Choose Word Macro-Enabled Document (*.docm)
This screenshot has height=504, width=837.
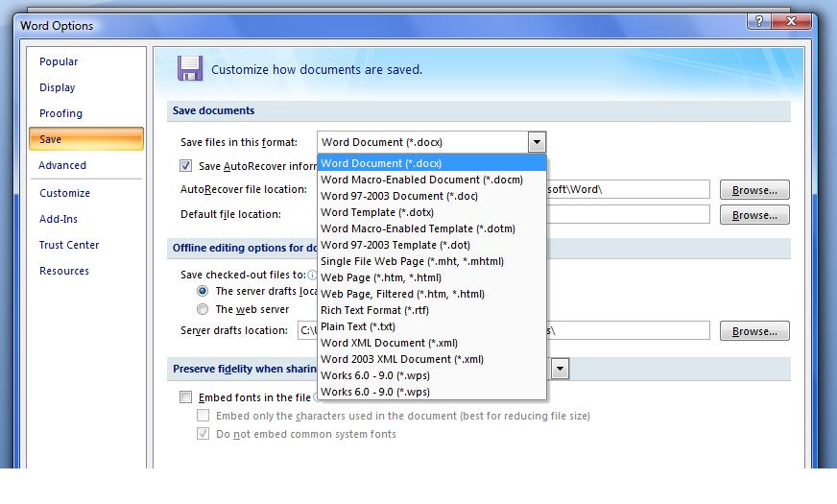coord(431,180)
